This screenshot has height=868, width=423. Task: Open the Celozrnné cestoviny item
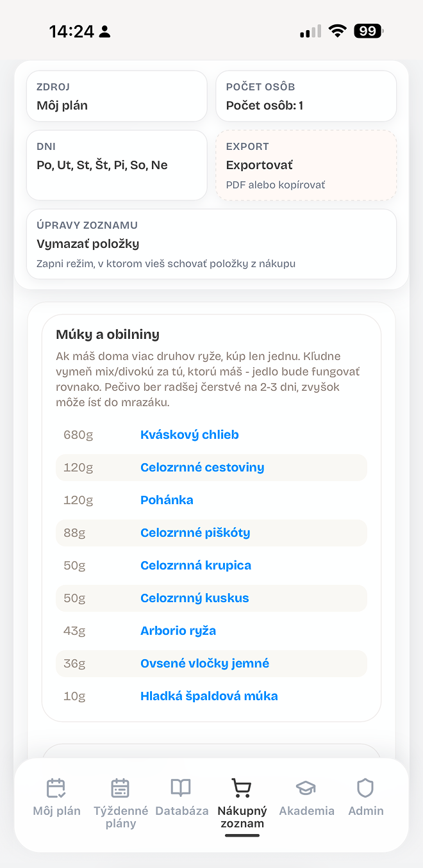click(203, 468)
